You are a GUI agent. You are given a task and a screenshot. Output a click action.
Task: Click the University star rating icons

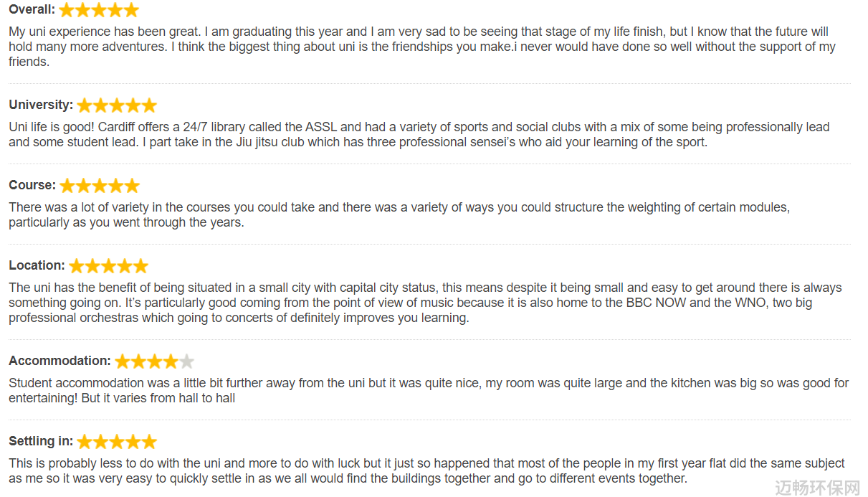coord(117,105)
